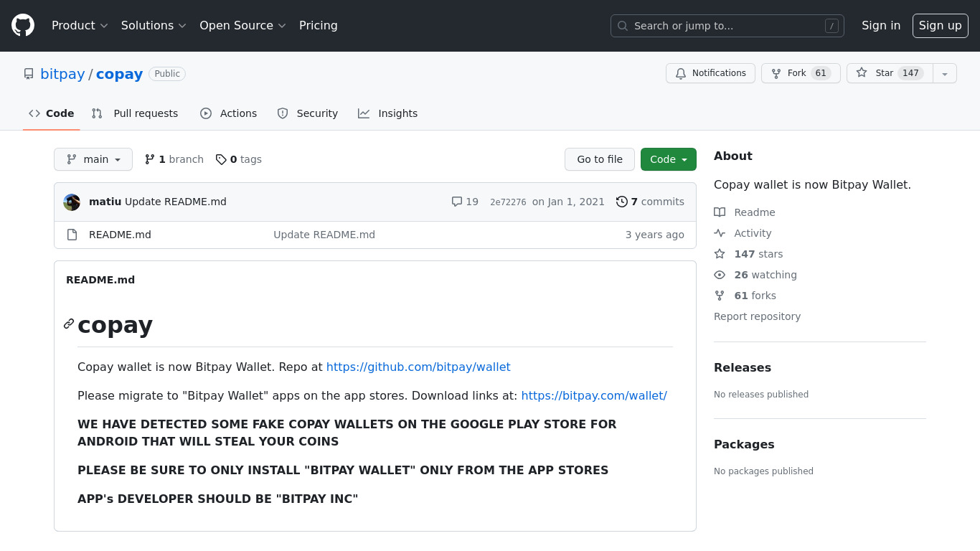Open the Packages heading link

click(744, 444)
